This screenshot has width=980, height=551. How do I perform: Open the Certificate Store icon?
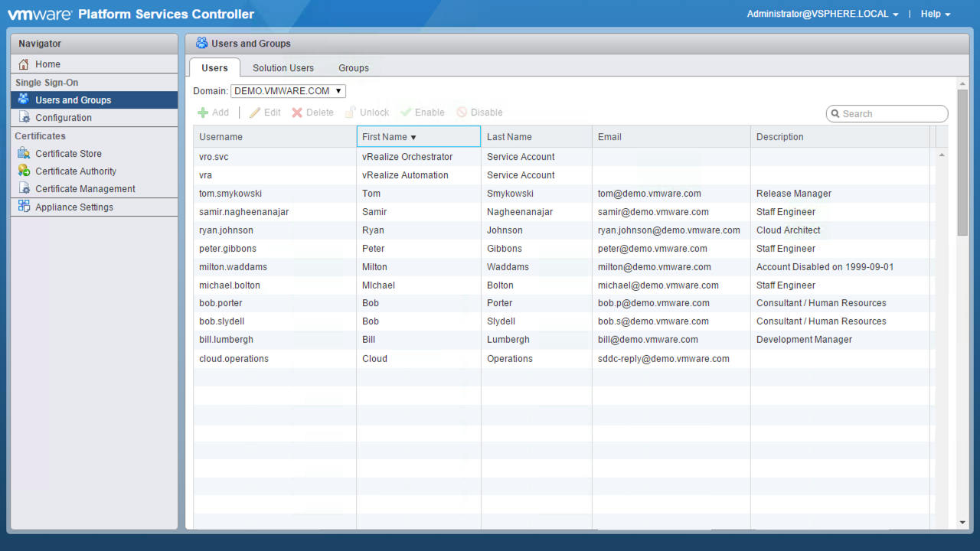click(24, 154)
